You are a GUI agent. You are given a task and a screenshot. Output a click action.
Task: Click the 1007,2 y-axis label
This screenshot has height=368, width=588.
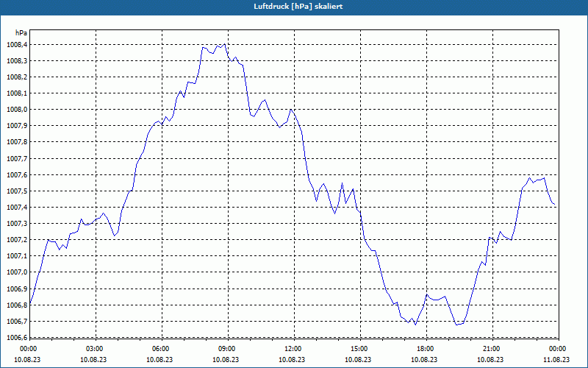click(x=17, y=240)
